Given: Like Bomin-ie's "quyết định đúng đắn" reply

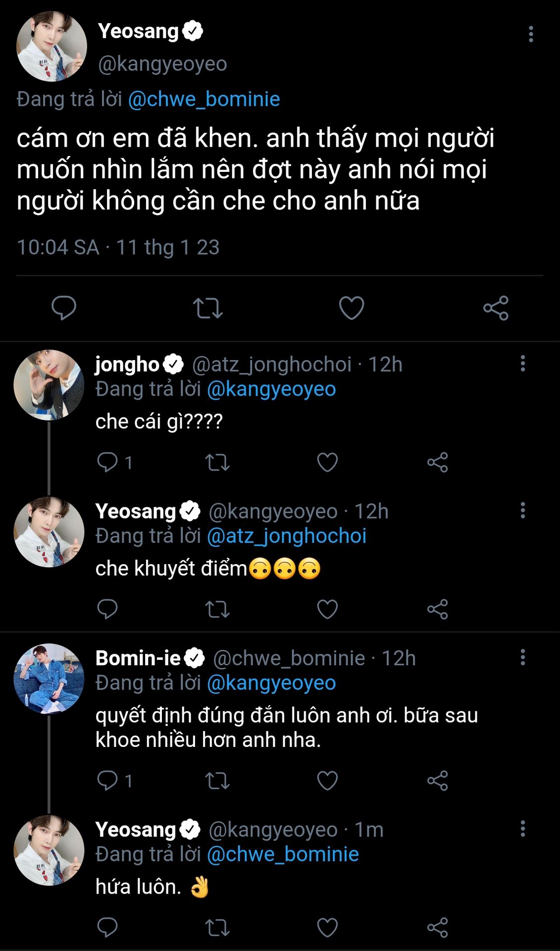Looking at the screenshot, I should point(327,781).
